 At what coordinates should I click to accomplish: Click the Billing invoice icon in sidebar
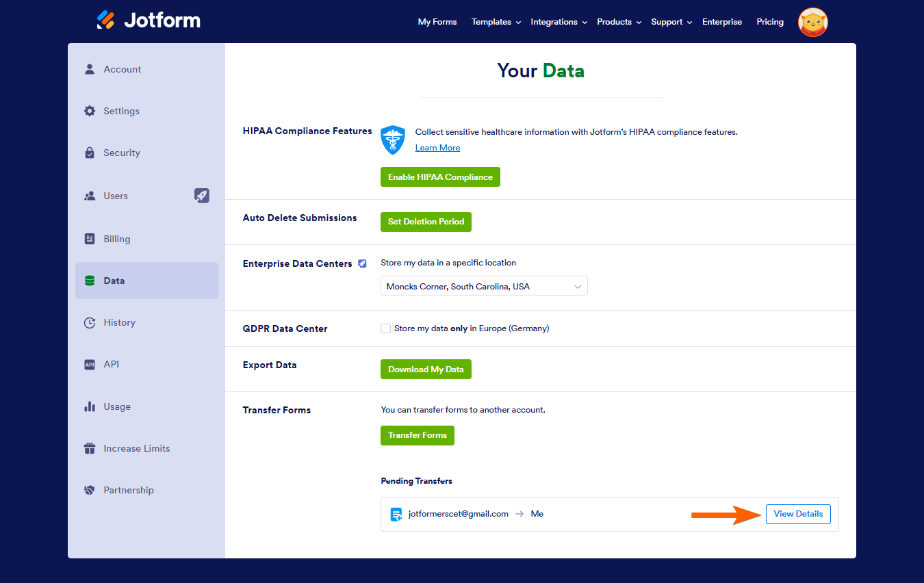coord(90,239)
